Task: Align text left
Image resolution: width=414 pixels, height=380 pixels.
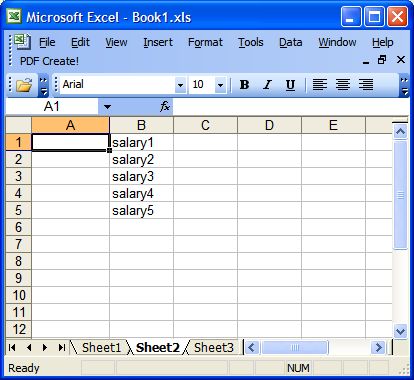Action: coord(320,85)
